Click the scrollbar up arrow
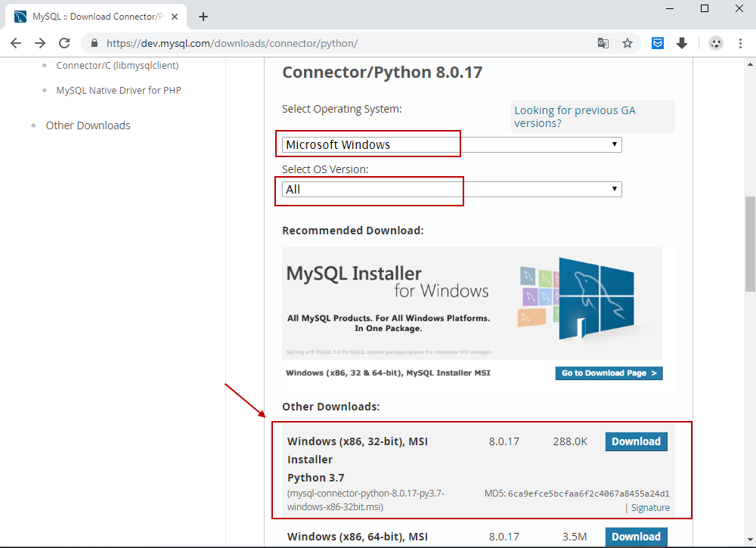 click(750, 63)
